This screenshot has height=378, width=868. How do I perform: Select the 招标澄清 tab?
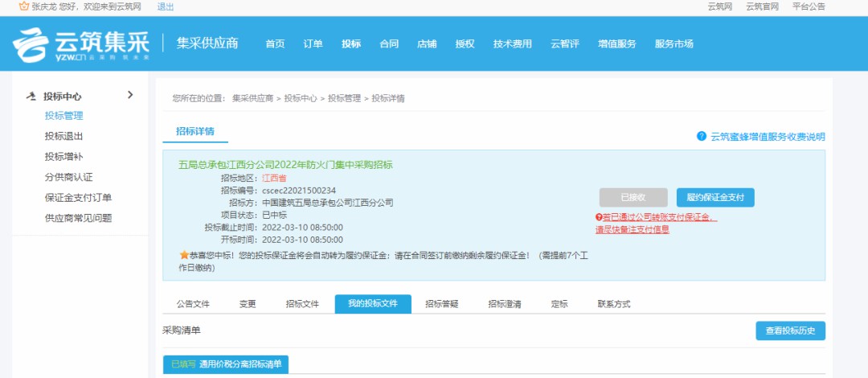[504, 304]
